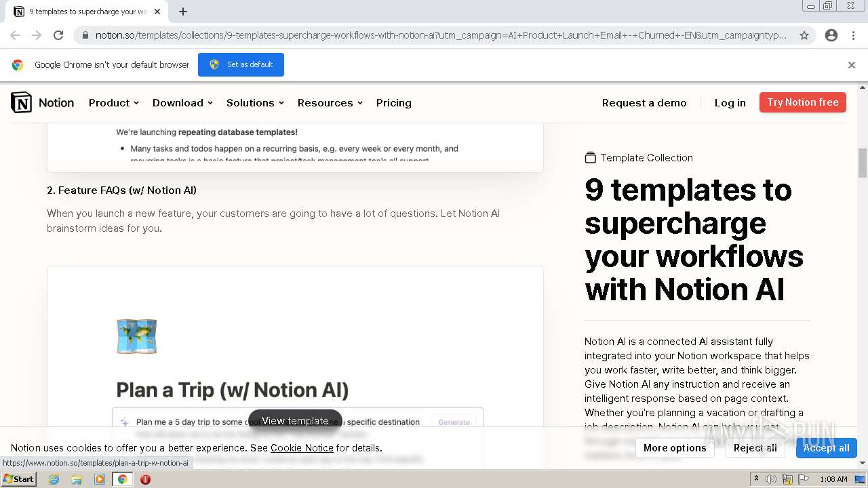Click the '2. Feature FAQs (w/ Notion AI)' heading
868x488 pixels.
(x=122, y=190)
